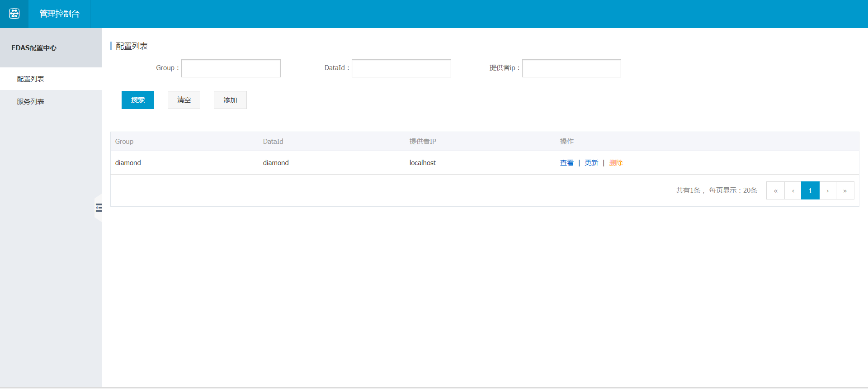Select page 1 in pagination
Viewport: 868px width, 389px height.
pos(810,190)
